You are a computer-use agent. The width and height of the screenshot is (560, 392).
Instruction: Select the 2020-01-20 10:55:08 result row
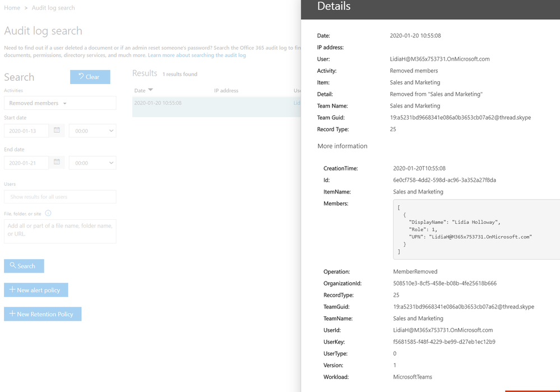[x=216, y=107]
